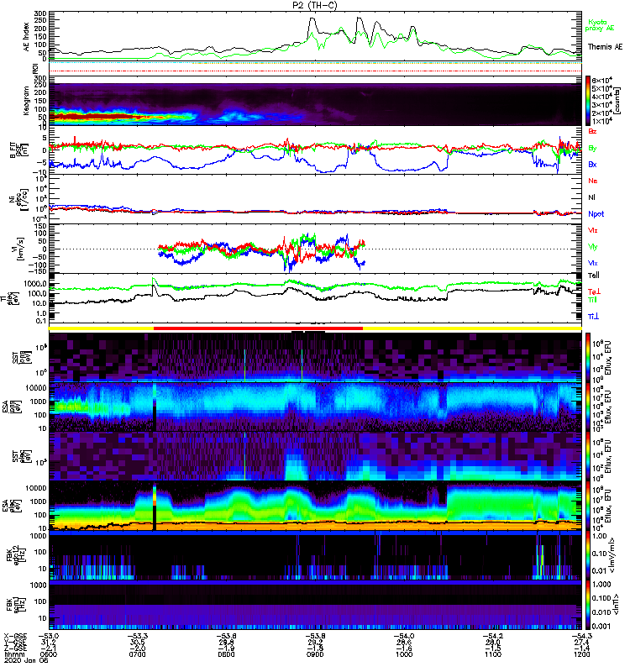The height and width of the screenshot is (672, 630).
Task: Click the left yellow segment of the interval bar
Action: pos(101,328)
